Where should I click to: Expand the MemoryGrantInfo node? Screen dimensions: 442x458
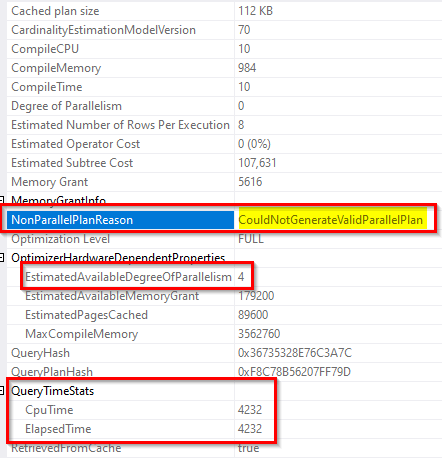click(x=2, y=200)
